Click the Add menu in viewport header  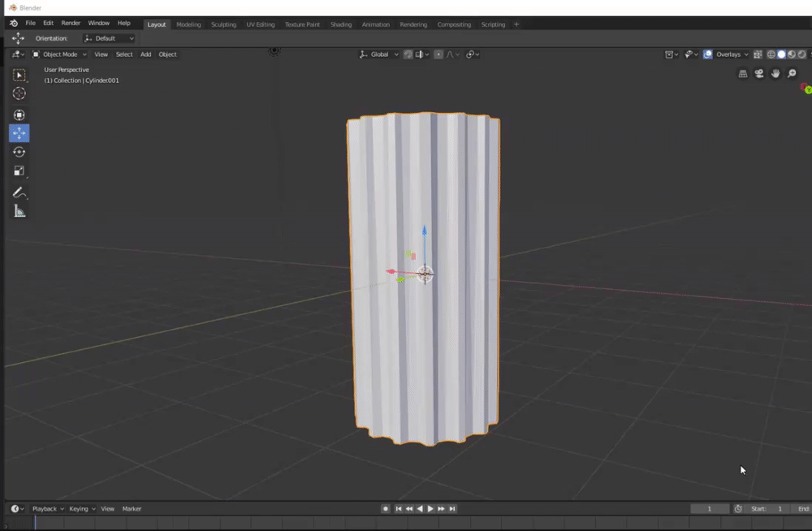[145, 54]
